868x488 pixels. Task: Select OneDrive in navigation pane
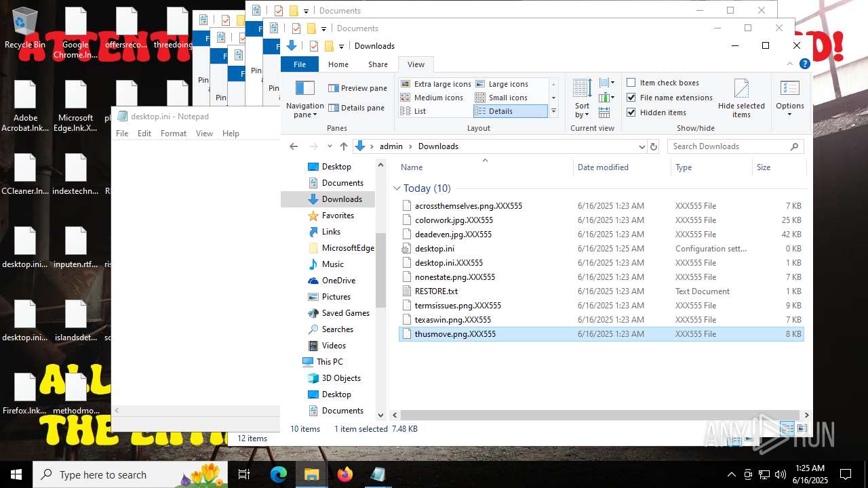(x=338, y=281)
